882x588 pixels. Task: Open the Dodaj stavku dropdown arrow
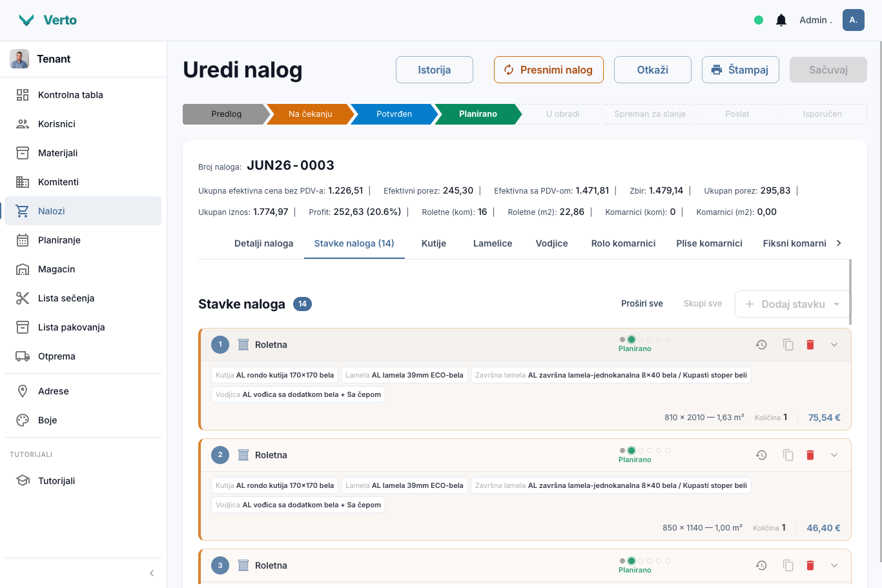[x=837, y=304]
